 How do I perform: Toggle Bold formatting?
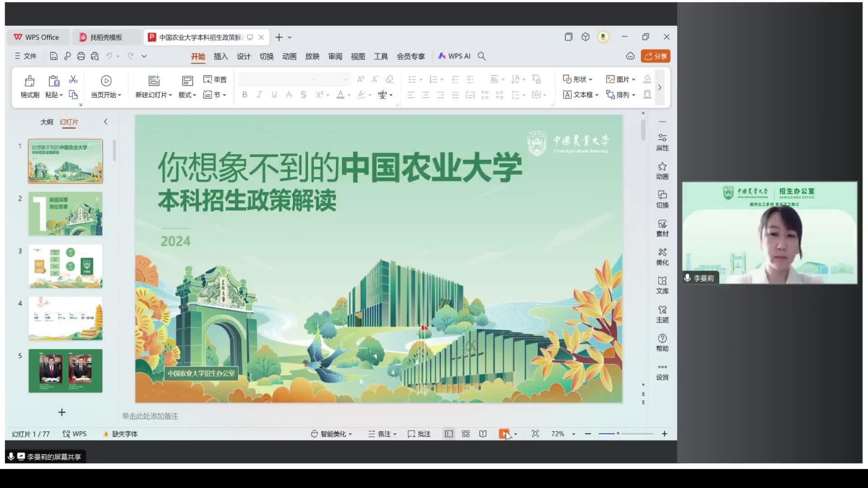(x=245, y=94)
